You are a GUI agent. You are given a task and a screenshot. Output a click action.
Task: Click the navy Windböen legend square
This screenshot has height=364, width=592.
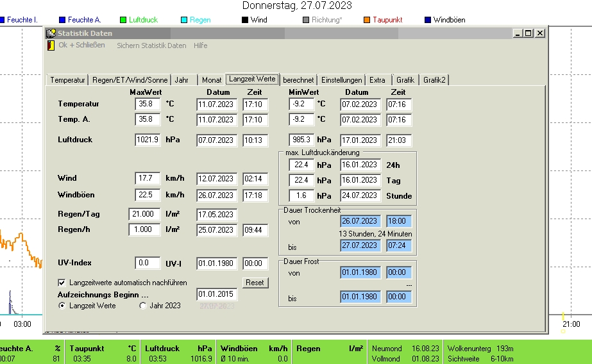click(x=428, y=20)
